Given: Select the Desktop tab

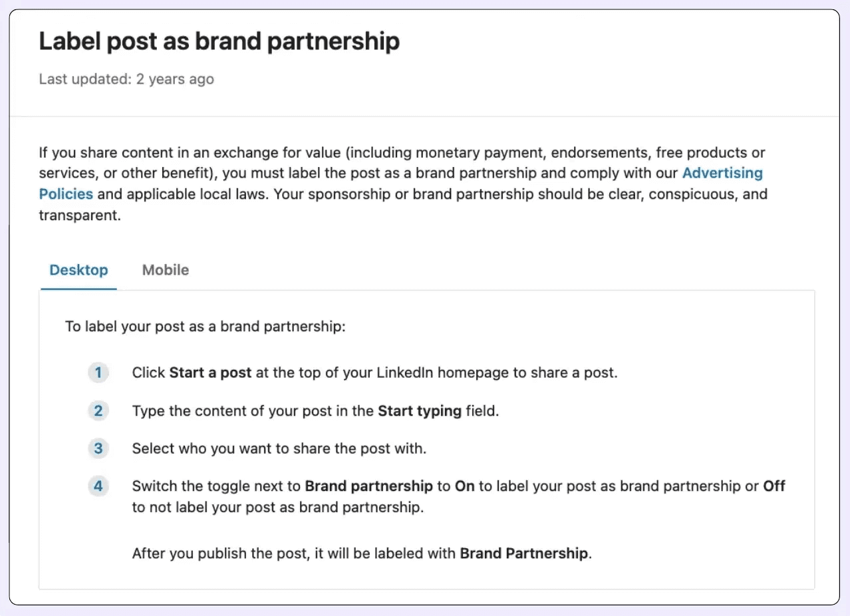Looking at the screenshot, I should click(x=78, y=269).
